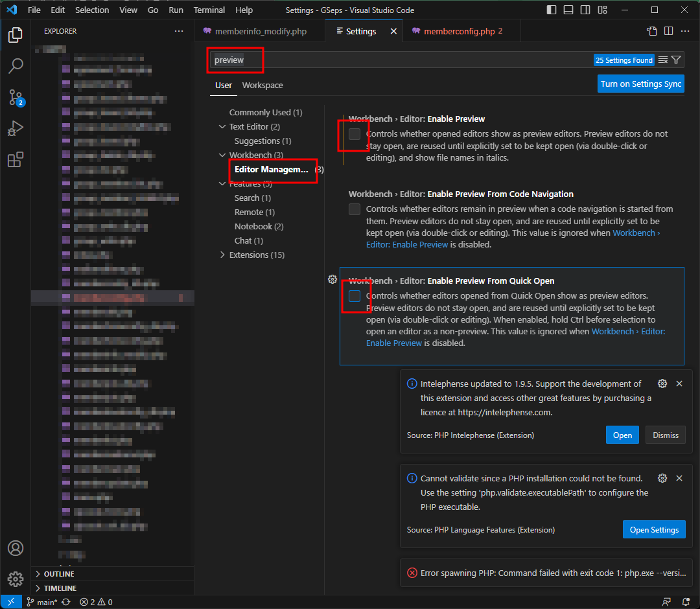Open the Terminal menu
The image size is (700, 609).
click(x=209, y=10)
